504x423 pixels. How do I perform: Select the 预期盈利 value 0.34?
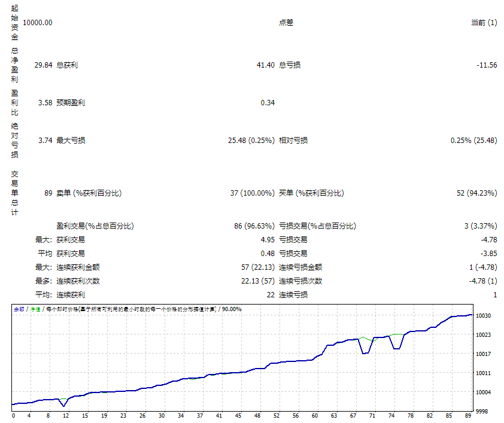(x=268, y=102)
